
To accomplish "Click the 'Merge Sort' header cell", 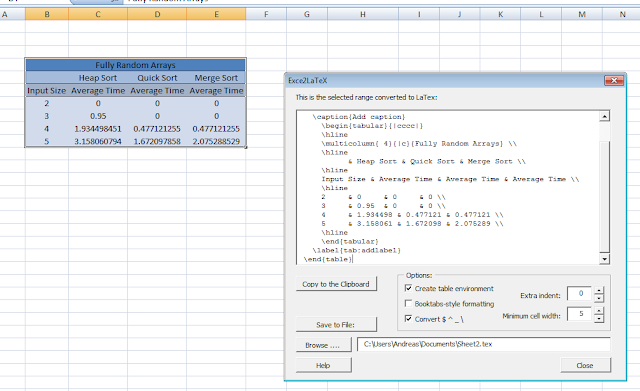I will pyautogui.click(x=216, y=78).
